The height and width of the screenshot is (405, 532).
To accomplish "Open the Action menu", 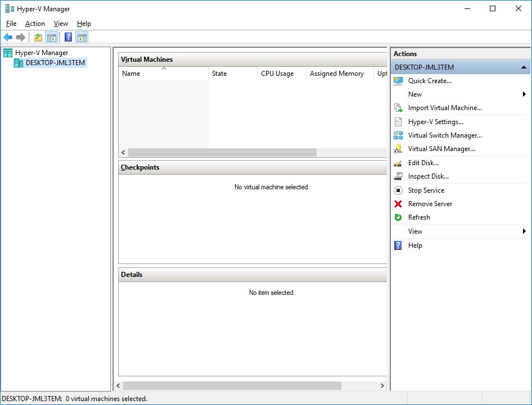I will (x=35, y=24).
